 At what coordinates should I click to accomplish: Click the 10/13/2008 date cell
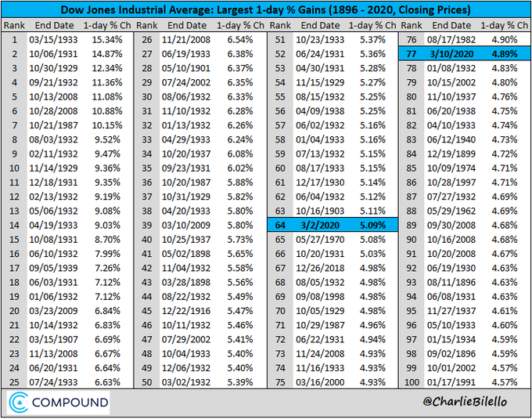click(53, 97)
